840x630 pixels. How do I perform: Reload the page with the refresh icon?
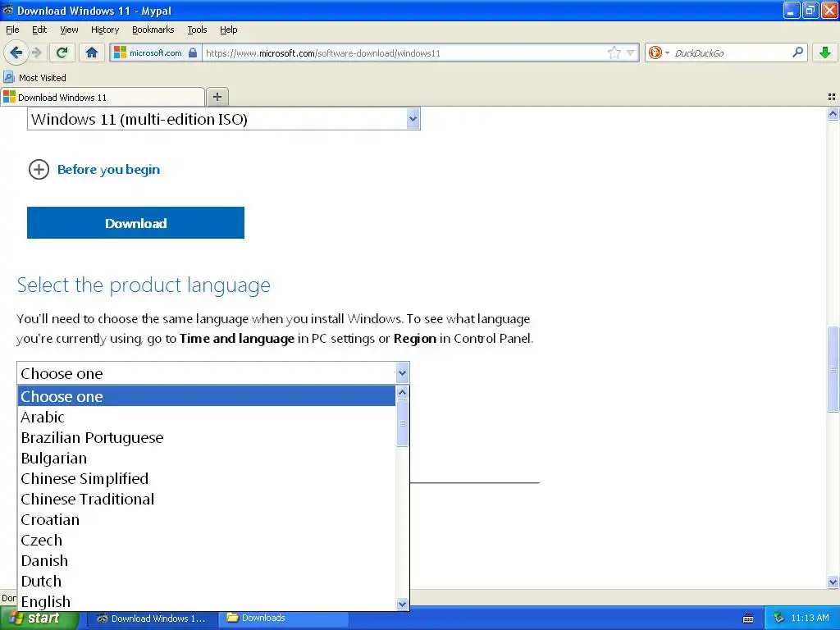click(x=62, y=52)
